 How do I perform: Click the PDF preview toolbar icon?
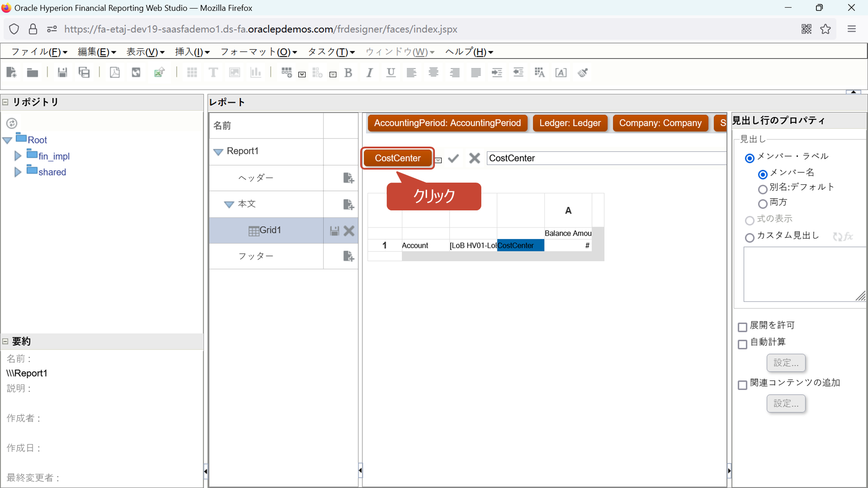point(115,72)
